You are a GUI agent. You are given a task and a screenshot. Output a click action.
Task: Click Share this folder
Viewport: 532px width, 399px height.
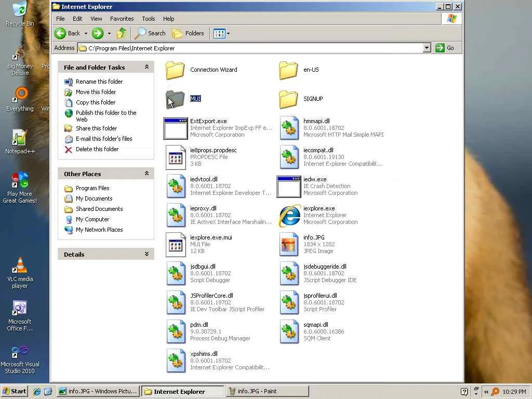(96, 128)
